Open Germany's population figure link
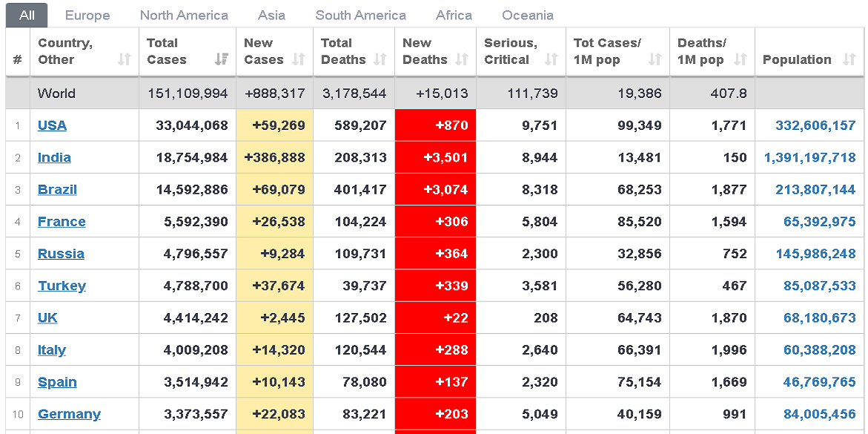The image size is (868, 434). 819,414
